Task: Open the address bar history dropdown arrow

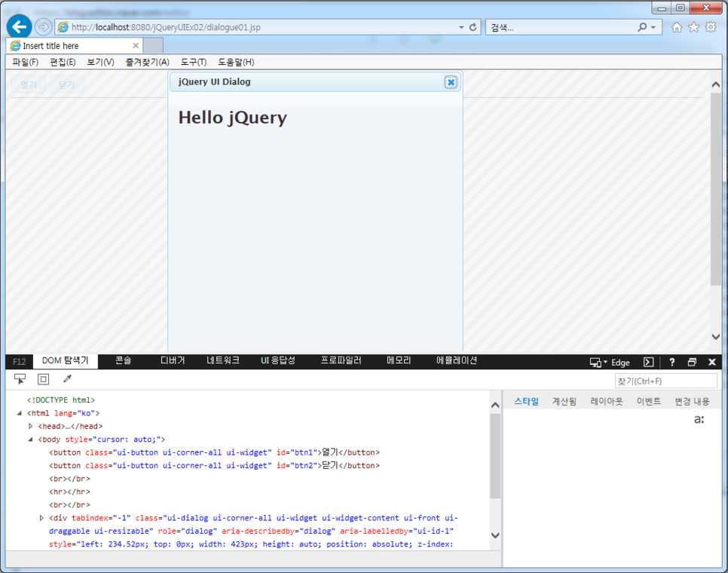Action: 461,27
